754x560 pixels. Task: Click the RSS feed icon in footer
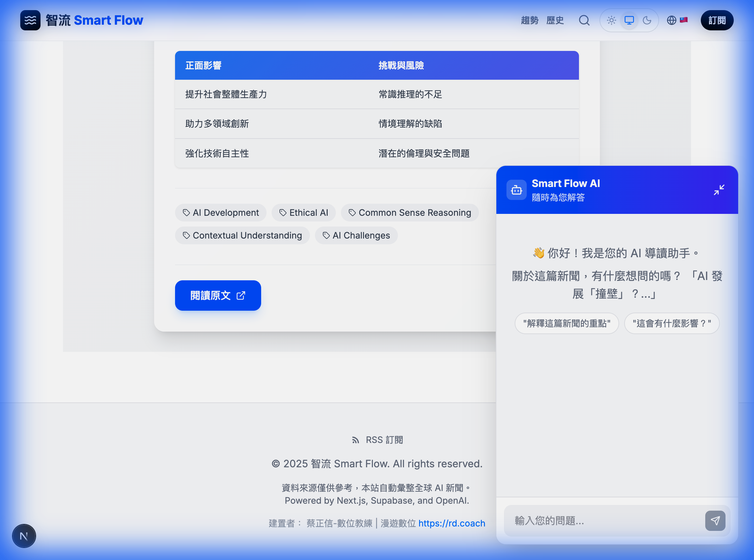[355, 440]
